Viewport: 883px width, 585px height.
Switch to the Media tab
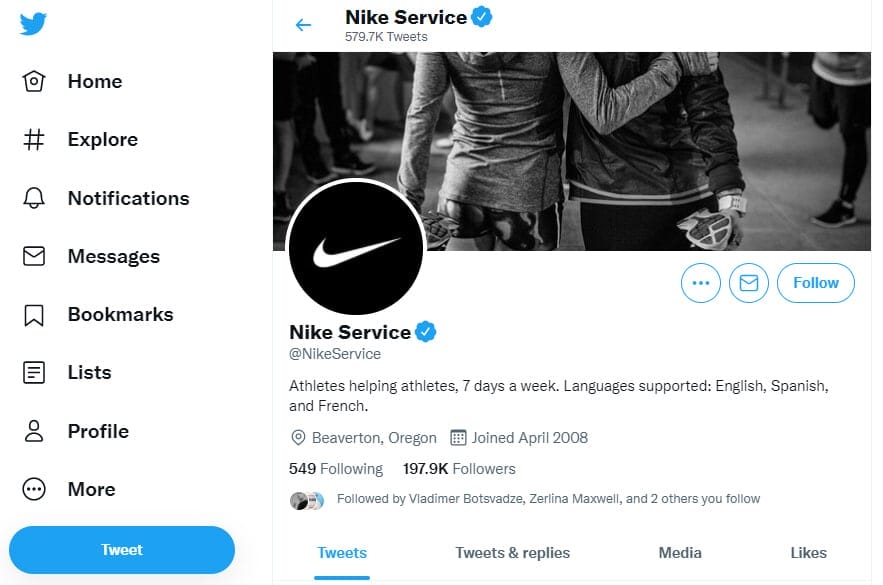pyautogui.click(x=680, y=553)
